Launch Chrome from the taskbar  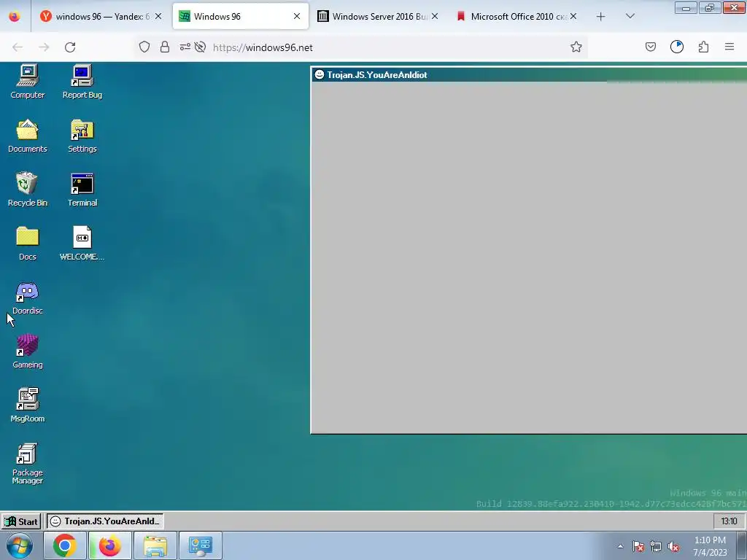click(65, 545)
